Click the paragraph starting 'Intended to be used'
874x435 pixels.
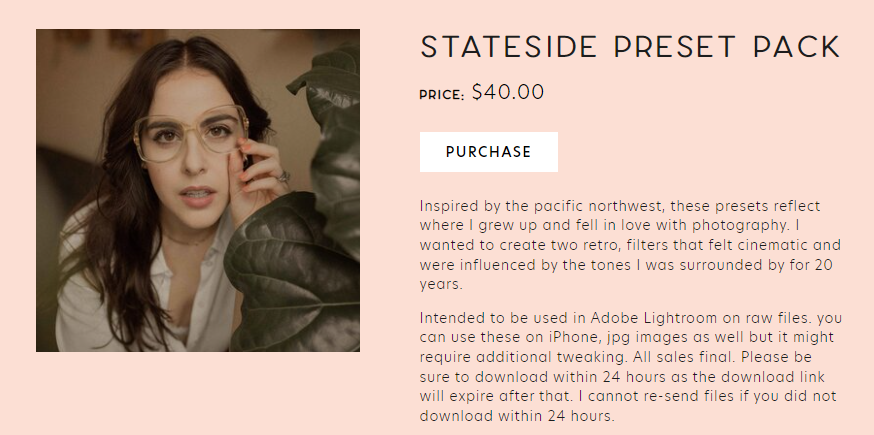pos(630,366)
